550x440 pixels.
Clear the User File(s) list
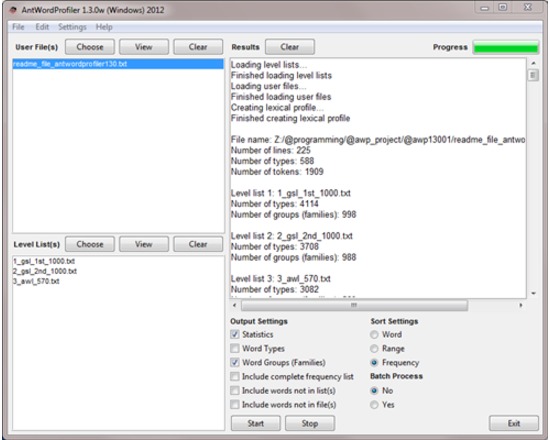[x=198, y=47]
